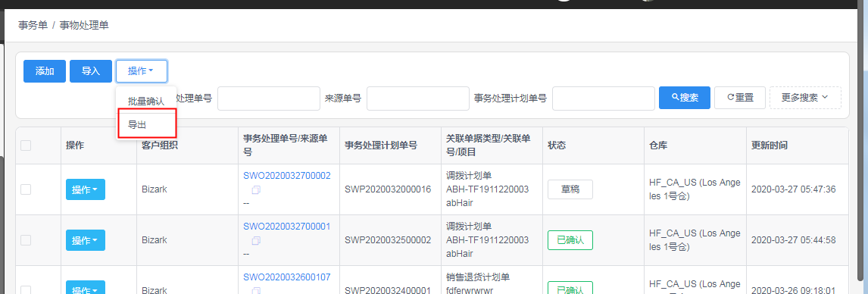Expand 更多搜索 options

805,98
